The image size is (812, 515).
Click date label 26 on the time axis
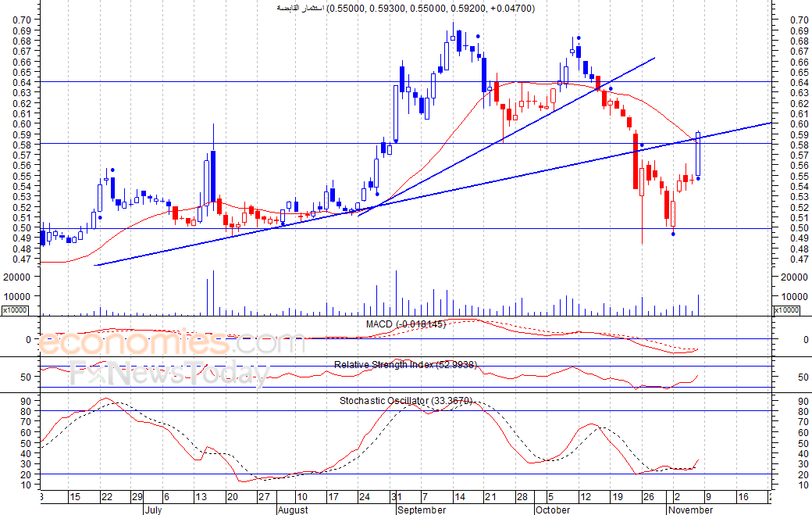tap(648, 497)
